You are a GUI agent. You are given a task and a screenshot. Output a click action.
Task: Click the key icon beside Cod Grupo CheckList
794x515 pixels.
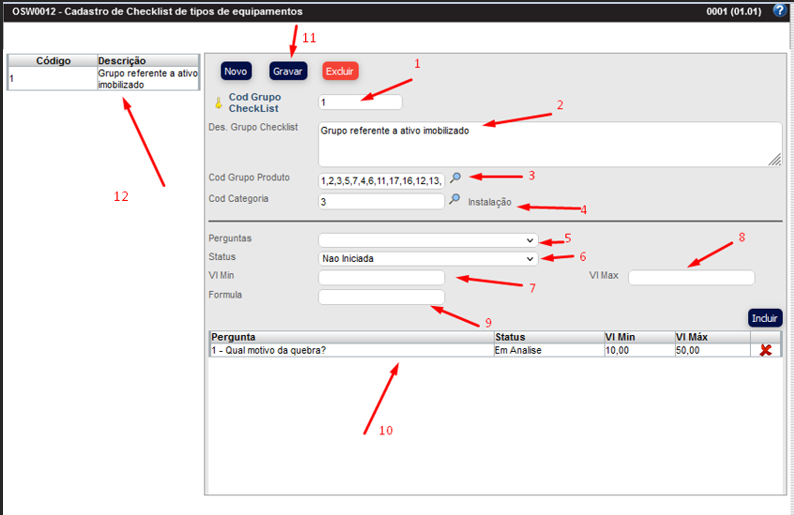[x=219, y=102]
